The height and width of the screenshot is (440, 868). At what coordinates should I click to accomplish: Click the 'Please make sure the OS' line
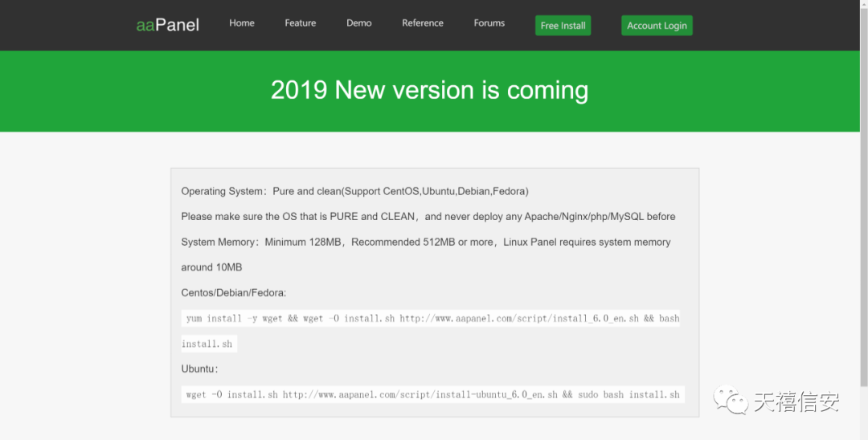428,217
